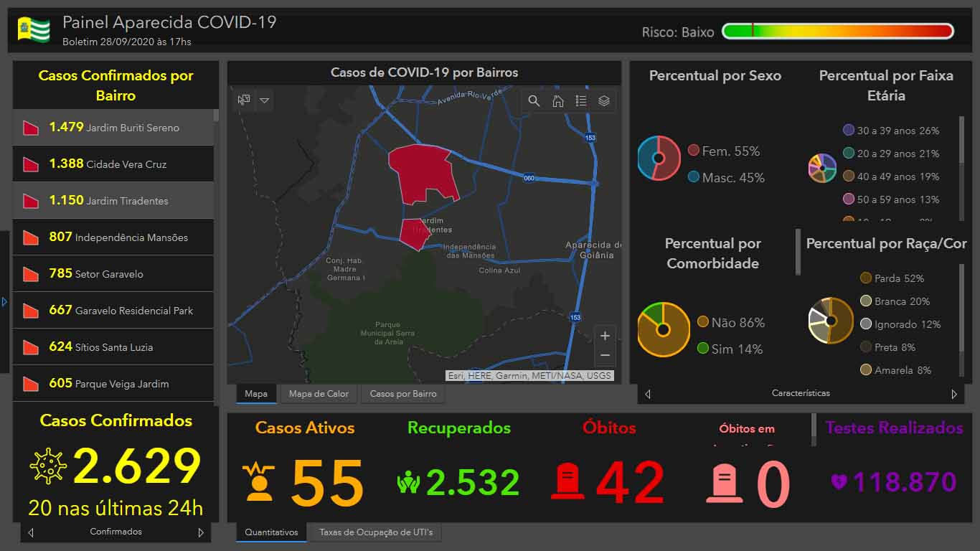Reset map to home extent
980x551 pixels.
557,101
